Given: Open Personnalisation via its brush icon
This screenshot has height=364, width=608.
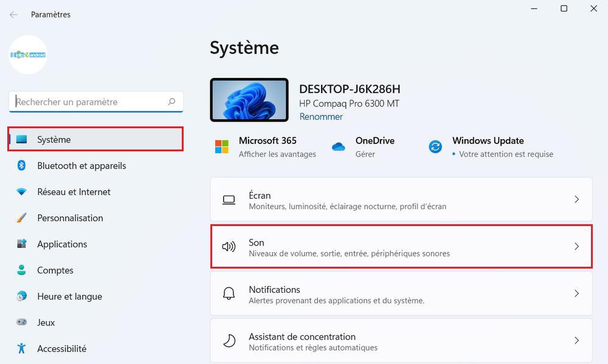Looking at the screenshot, I should pos(21,218).
